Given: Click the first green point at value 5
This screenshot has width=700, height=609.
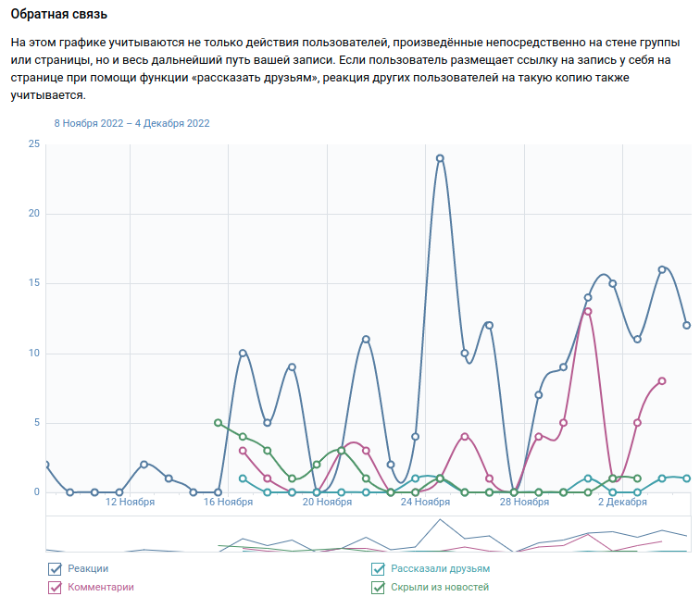Looking at the screenshot, I should [218, 423].
